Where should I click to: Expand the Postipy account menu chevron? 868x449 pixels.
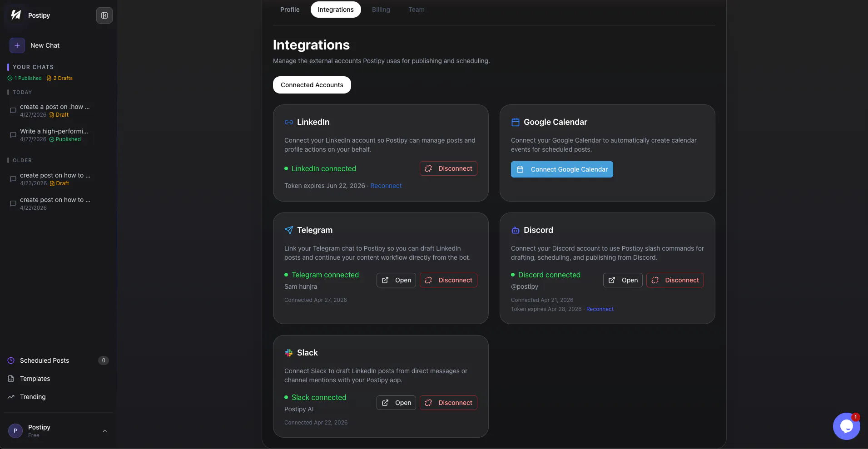105,431
